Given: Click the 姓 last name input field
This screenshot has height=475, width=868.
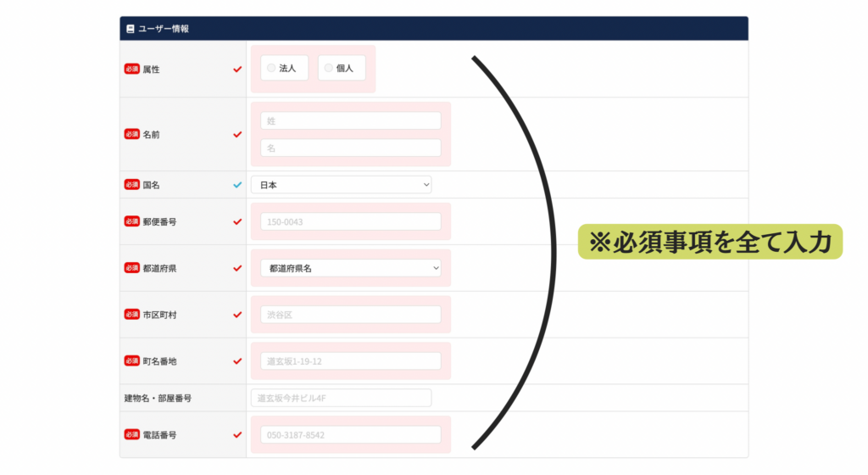Looking at the screenshot, I should click(x=350, y=120).
